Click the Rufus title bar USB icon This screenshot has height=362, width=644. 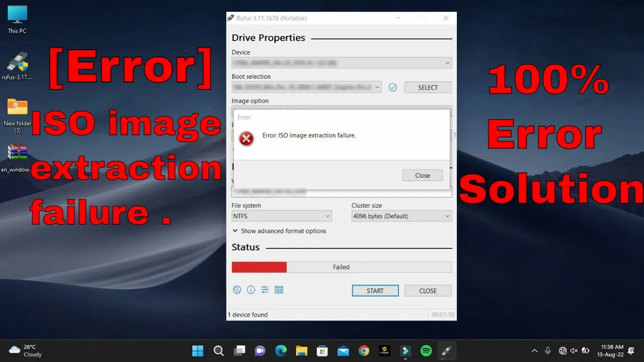pos(231,18)
